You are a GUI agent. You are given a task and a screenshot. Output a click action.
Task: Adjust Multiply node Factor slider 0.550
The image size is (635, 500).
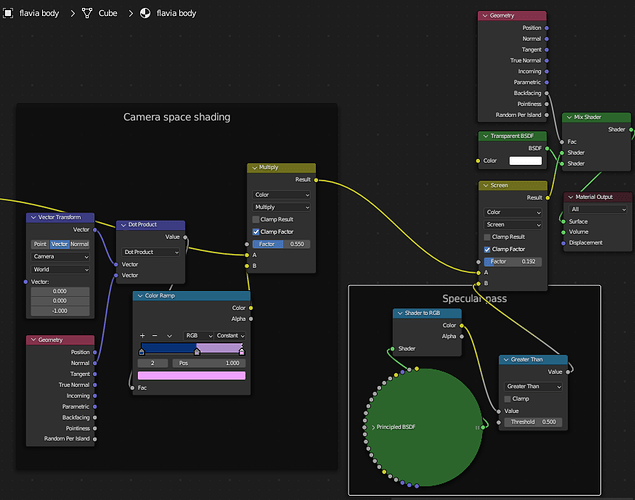pyautogui.click(x=281, y=244)
